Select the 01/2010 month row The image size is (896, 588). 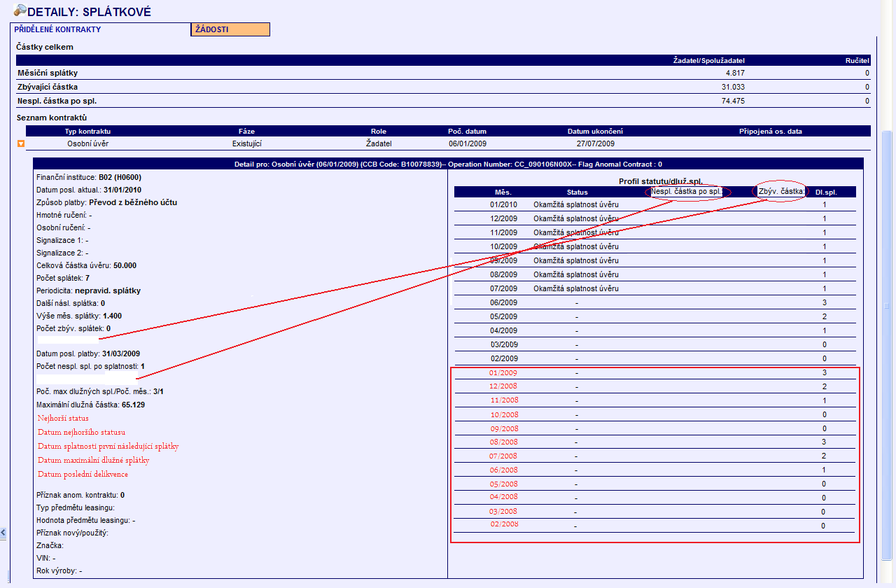[x=654, y=204]
